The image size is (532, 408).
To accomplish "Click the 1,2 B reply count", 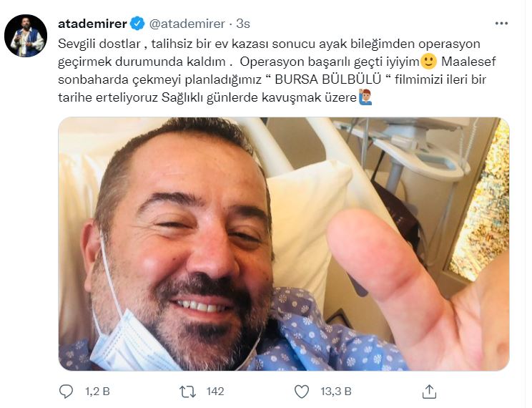I will 97,392.
